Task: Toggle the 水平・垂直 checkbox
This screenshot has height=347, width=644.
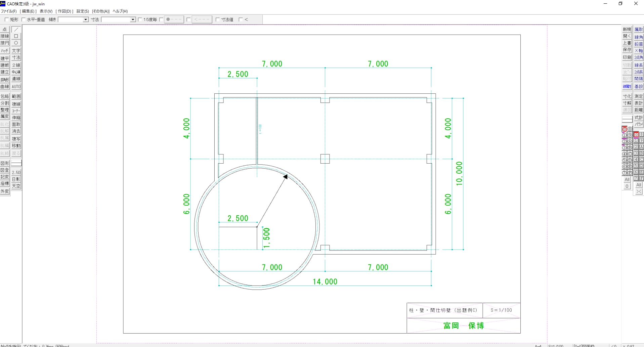Action: (x=24, y=20)
